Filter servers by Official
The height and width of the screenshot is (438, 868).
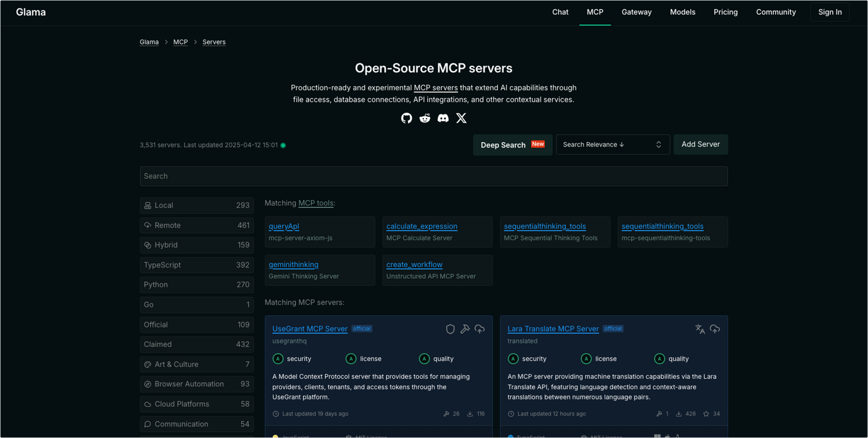point(197,325)
